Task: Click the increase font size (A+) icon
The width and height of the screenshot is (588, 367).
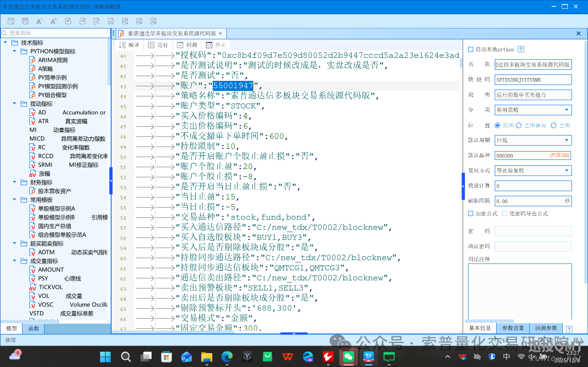Action: pos(54,21)
